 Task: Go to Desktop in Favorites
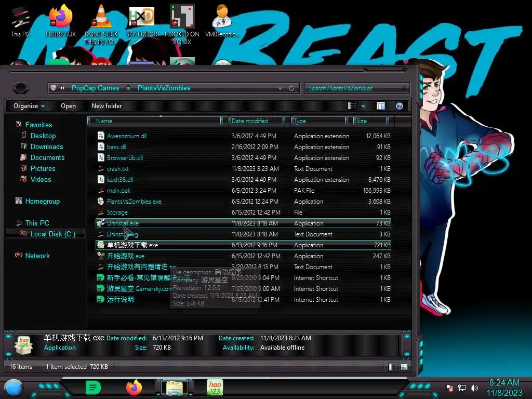pos(43,136)
